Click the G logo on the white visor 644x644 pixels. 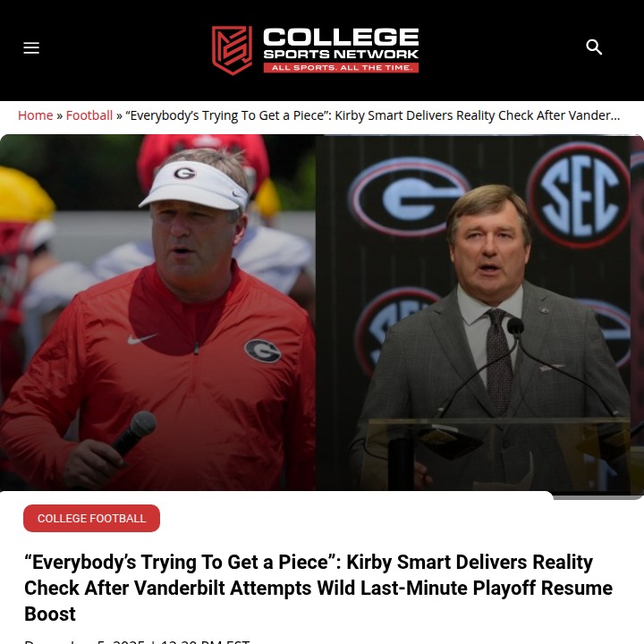coord(184,173)
